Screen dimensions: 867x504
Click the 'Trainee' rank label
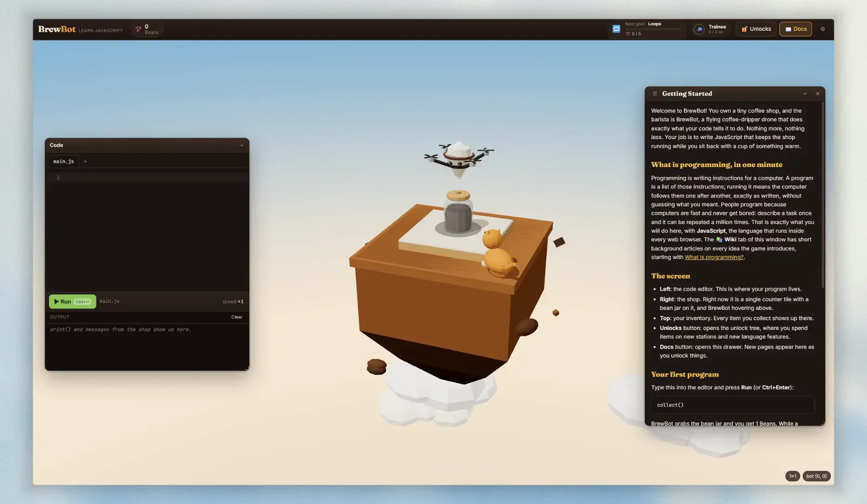(717, 27)
